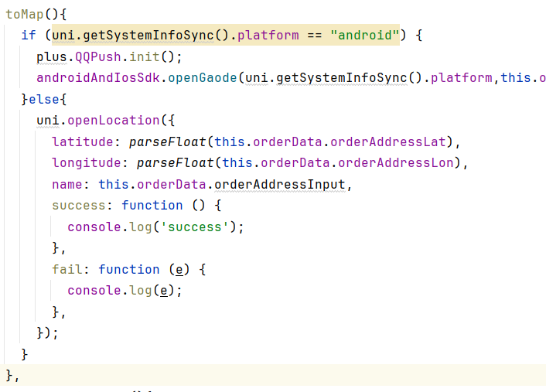Click the toMap method name
This screenshot has width=546, height=392.
tap(25, 14)
